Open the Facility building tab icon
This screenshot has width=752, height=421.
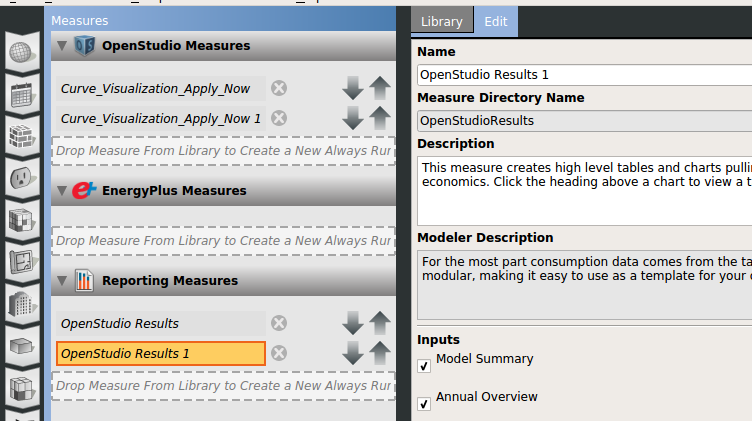tap(21, 304)
